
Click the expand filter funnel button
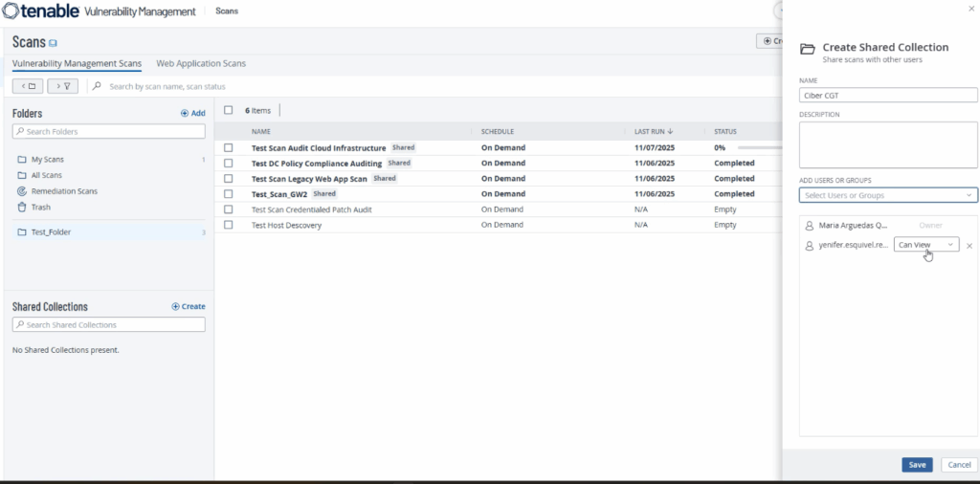pyautogui.click(x=62, y=86)
